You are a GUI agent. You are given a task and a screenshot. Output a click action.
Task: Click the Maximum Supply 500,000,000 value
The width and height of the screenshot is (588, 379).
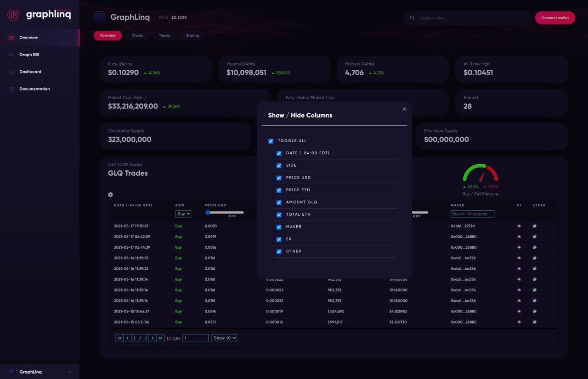447,139
